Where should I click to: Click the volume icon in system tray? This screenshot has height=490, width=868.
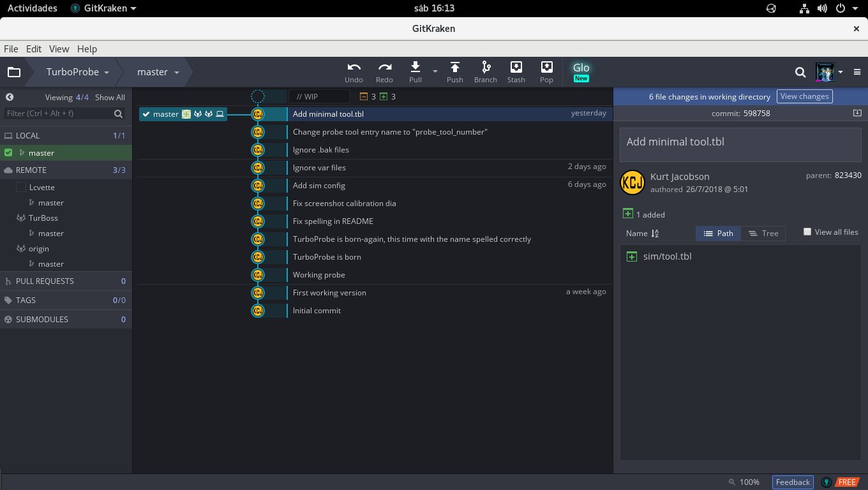[x=822, y=8]
